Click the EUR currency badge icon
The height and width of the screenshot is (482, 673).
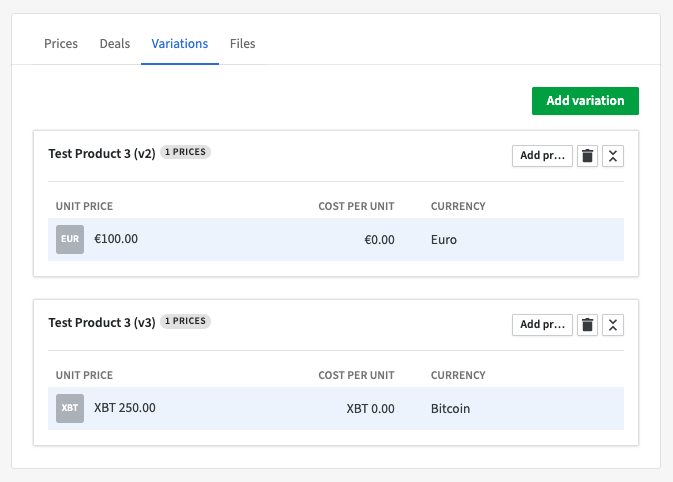point(70,239)
